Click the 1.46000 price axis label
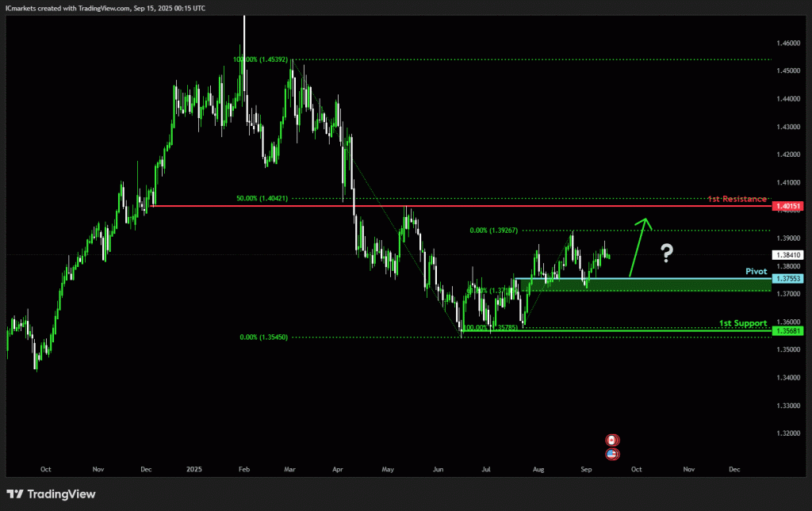The image size is (812, 511). [x=788, y=43]
